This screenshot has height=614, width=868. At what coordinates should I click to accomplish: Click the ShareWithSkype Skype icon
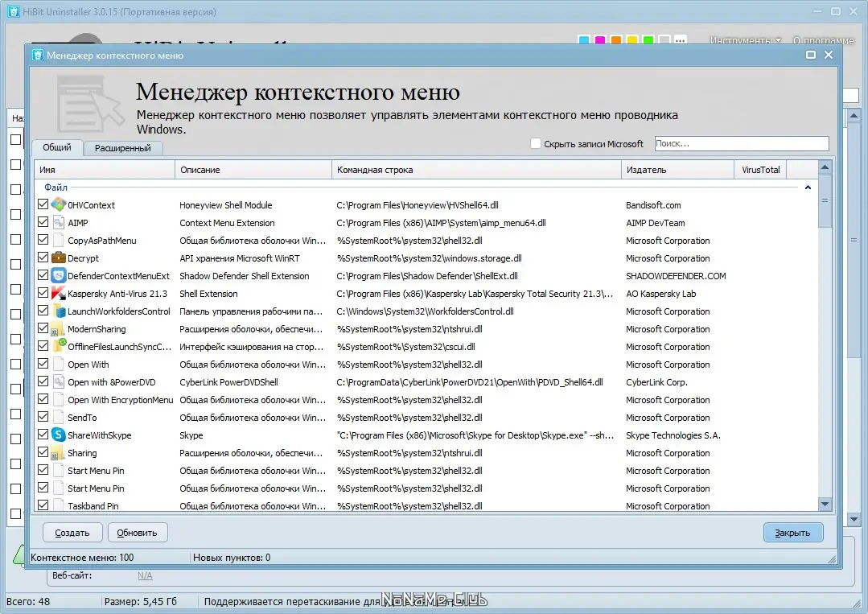click(59, 435)
